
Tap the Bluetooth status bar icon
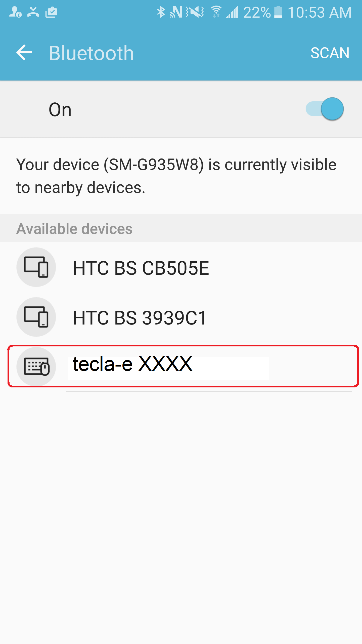coord(161,12)
